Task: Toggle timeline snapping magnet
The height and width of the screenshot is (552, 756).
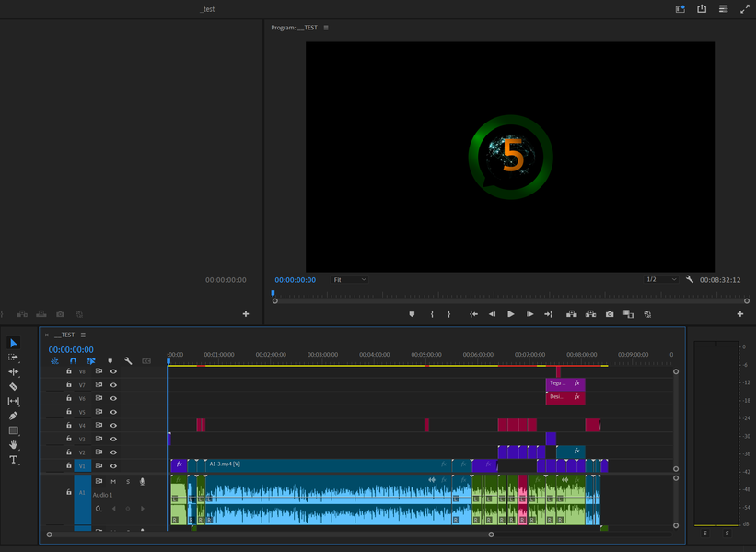Action: click(73, 361)
